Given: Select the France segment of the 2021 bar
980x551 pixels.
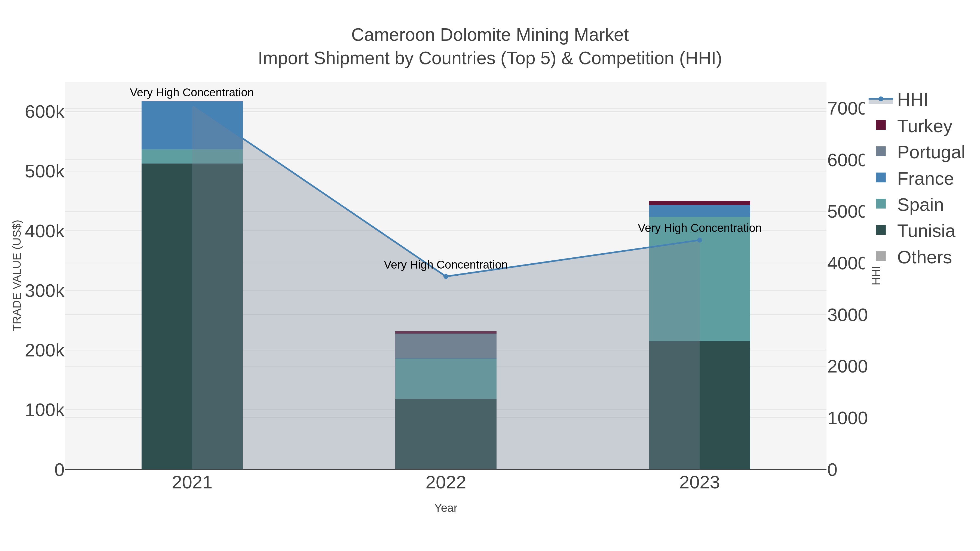Looking at the screenshot, I should coord(192,125).
